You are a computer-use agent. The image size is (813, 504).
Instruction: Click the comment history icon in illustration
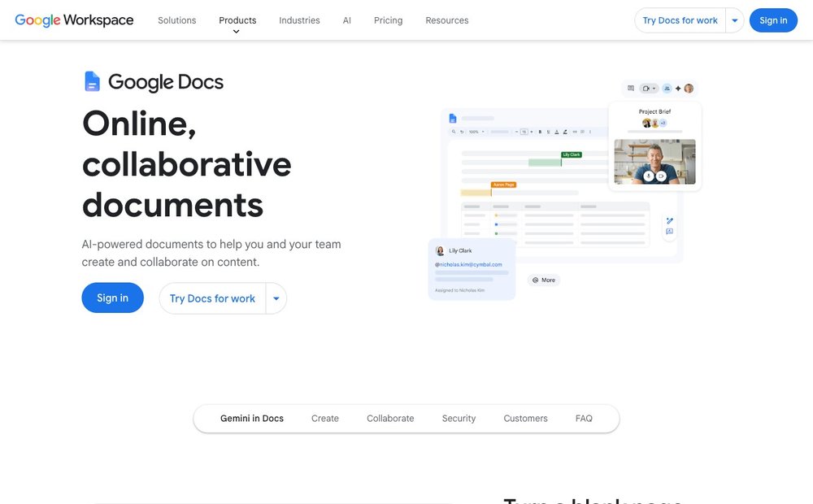[x=631, y=88]
